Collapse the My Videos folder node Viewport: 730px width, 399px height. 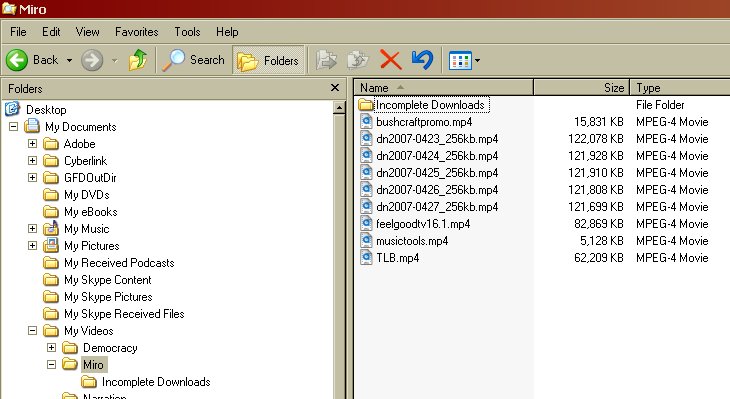[x=32, y=331]
